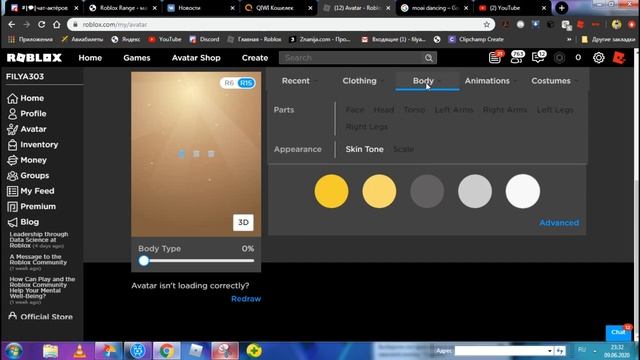640x360 pixels.
Task: Click the search magnifier icon
Action: 429,58
